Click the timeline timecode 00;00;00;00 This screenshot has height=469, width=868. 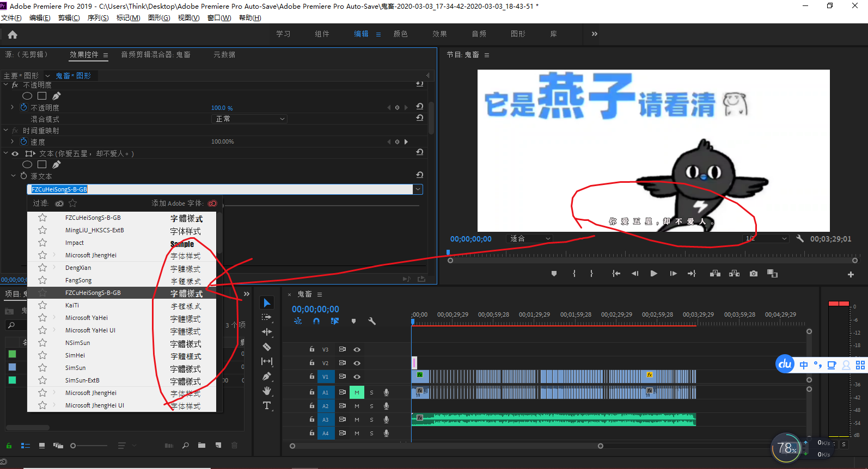coord(315,310)
